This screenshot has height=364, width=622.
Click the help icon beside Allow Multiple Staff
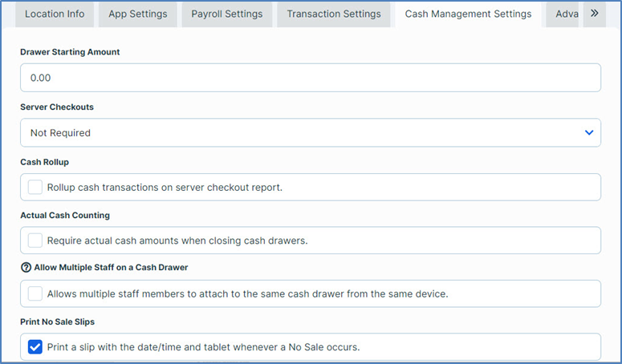pyautogui.click(x=26, y=267)
